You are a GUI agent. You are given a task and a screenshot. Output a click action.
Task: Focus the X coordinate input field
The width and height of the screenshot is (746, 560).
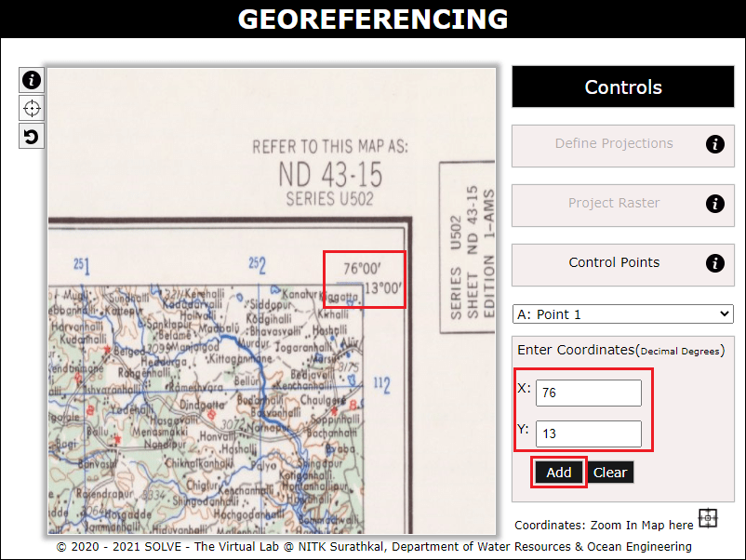(x=589, y=393)
